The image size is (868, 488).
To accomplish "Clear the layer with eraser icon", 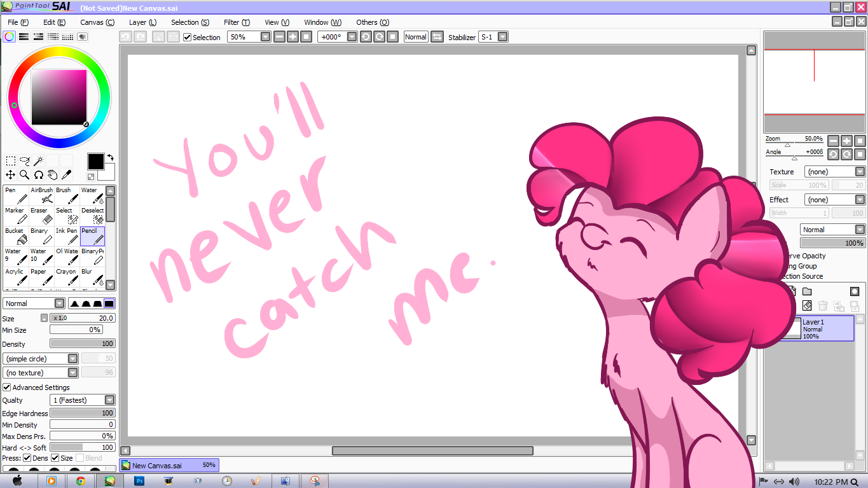I will pos(807,306).
